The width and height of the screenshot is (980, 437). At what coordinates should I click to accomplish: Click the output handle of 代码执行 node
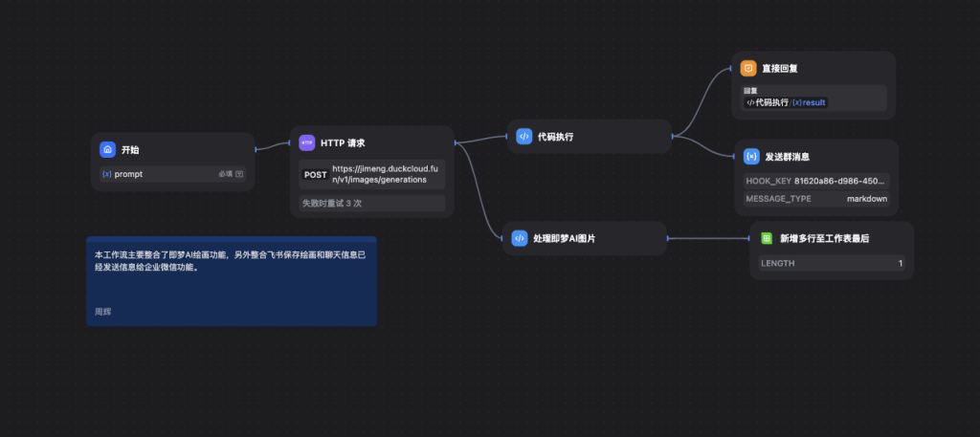pyautogui.click(x=672, y=137)
